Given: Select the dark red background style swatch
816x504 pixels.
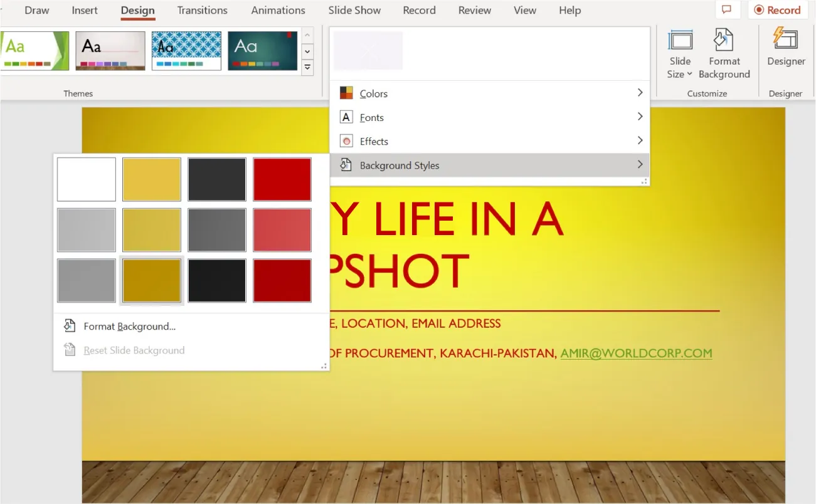Looking at the screenshot, I should [282, 280].
